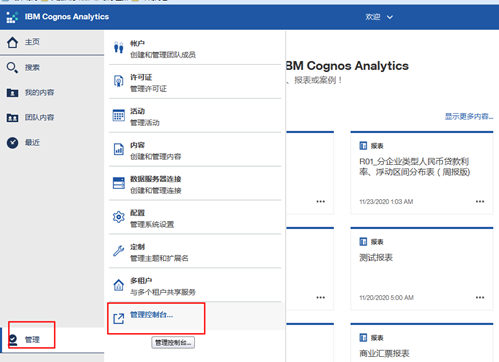This screenshot has height=362, width=499.
Task: Open 团队内容 folder icon
Action: pyautogui.click(x=12, y=118)
